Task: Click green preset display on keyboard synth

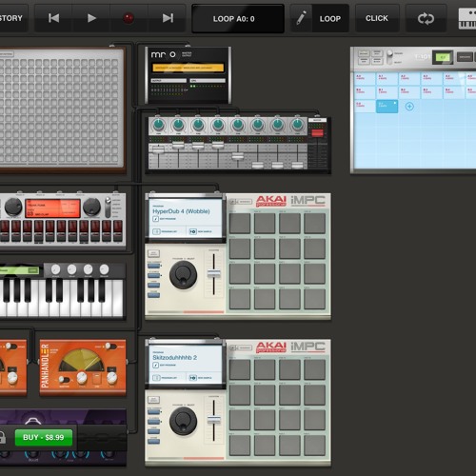Action: click(x=19, y=270)
